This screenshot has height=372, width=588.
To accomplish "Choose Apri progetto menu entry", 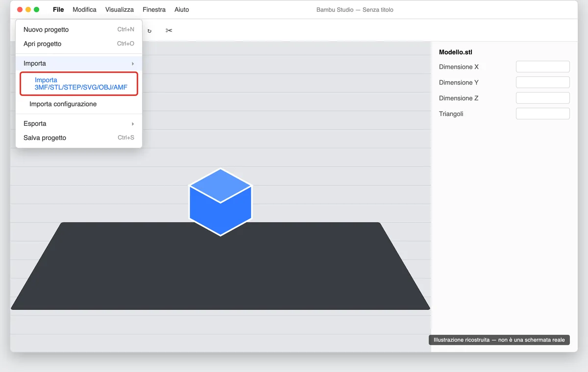I will point(79,44).
